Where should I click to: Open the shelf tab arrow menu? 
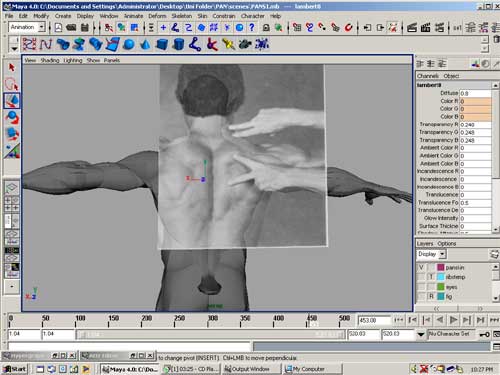click(x=14, y=49)
